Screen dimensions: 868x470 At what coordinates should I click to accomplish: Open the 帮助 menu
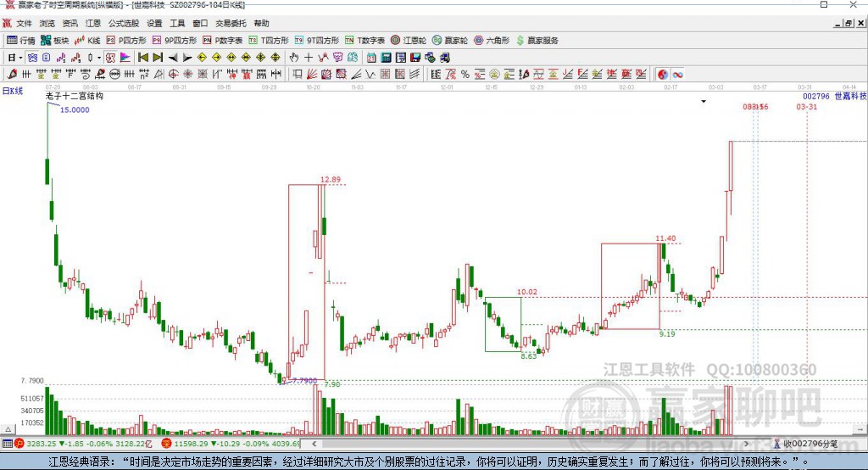tap(261, 23)
